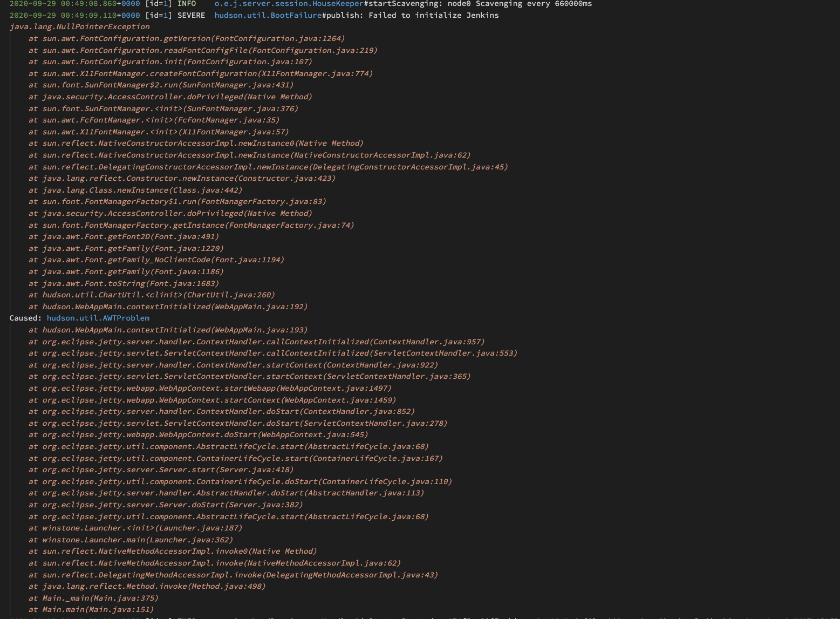The image size is (840, 619).
Task: Click the WebAppMain.java:192 stack frame
Action: [x=168, y=307]
